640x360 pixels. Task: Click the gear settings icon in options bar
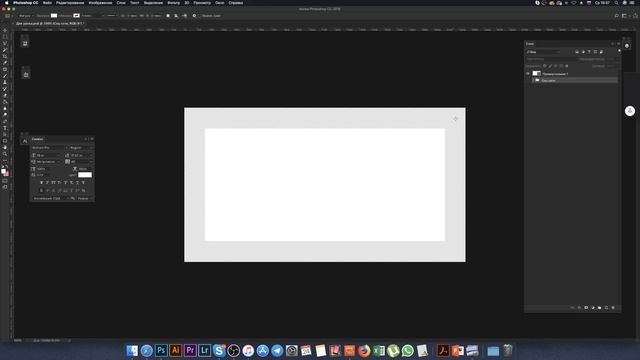click(x=194, y=16)
